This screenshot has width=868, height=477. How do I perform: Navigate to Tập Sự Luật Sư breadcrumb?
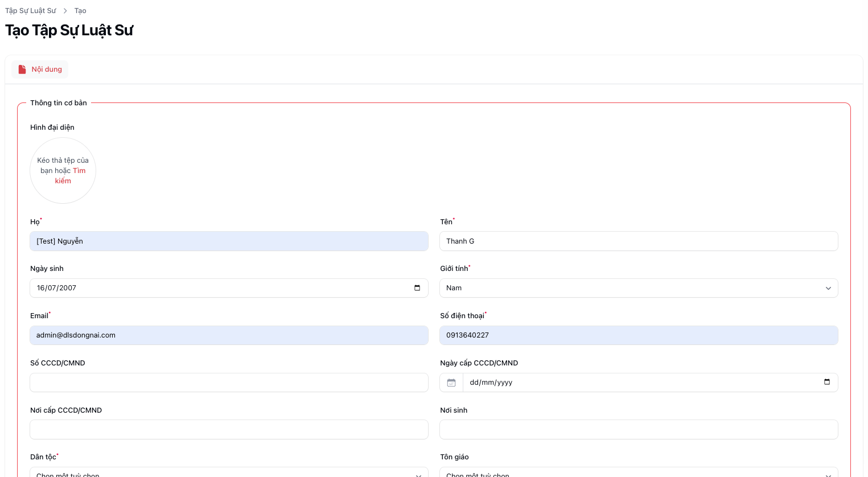coord(30,10)
